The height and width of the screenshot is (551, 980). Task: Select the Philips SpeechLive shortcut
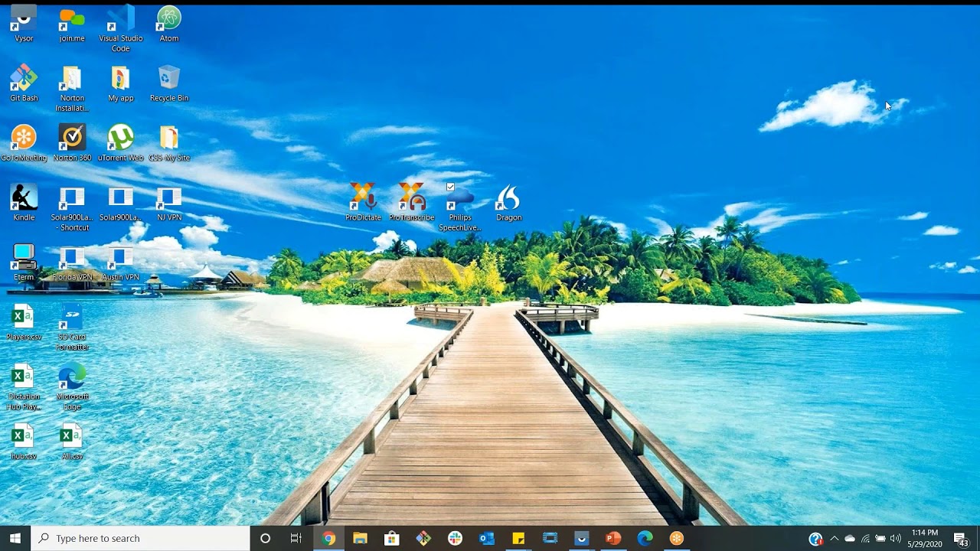(x=460, y=208)
